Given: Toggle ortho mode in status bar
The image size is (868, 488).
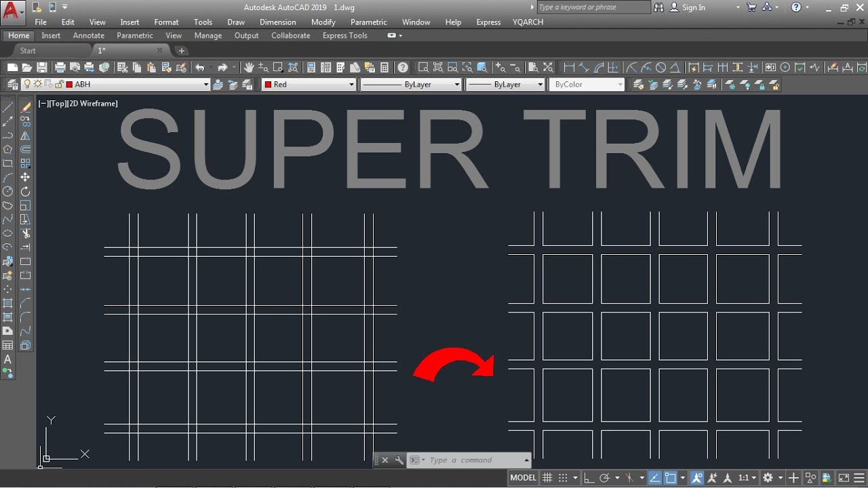Looking at the screenshot, I should 589,478.
